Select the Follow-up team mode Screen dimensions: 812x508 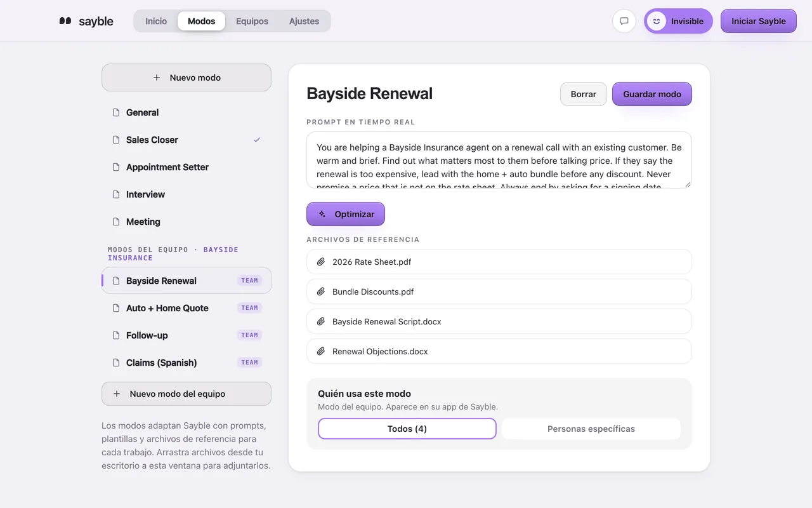pos(187,335)
